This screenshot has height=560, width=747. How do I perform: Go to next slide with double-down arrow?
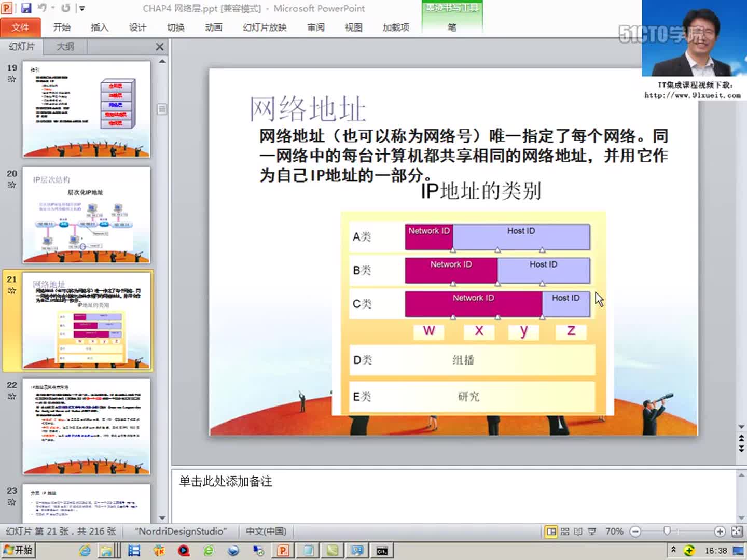(x=741, y=449)
